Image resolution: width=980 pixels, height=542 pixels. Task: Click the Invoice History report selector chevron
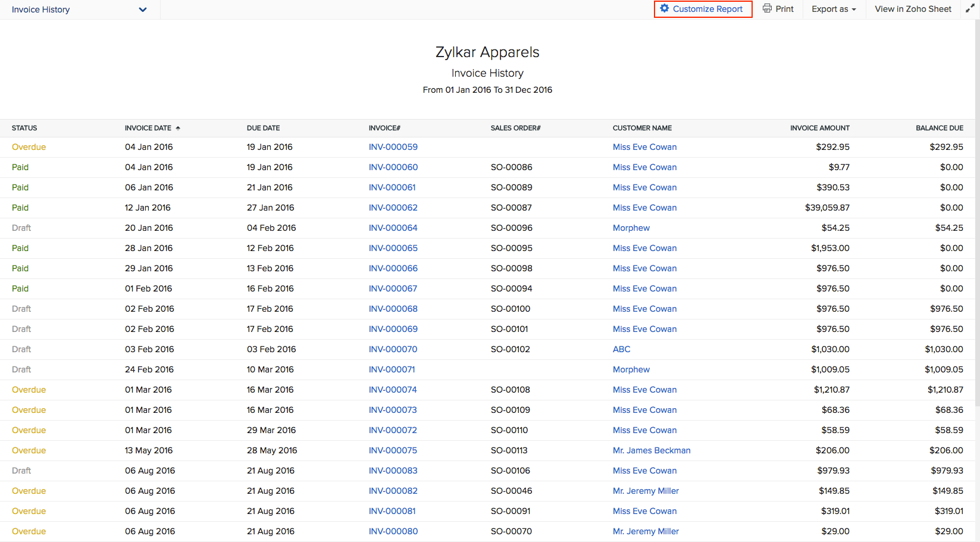[x=142, y=10]
